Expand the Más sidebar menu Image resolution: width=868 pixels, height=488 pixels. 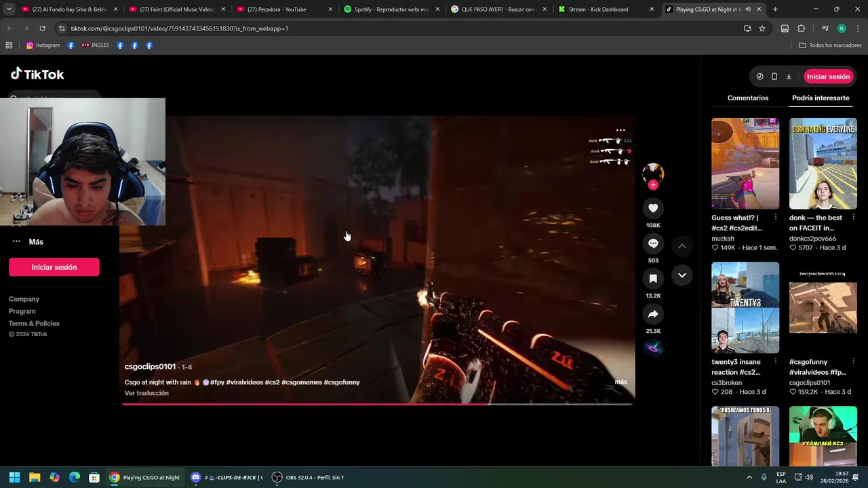point(28,242)
